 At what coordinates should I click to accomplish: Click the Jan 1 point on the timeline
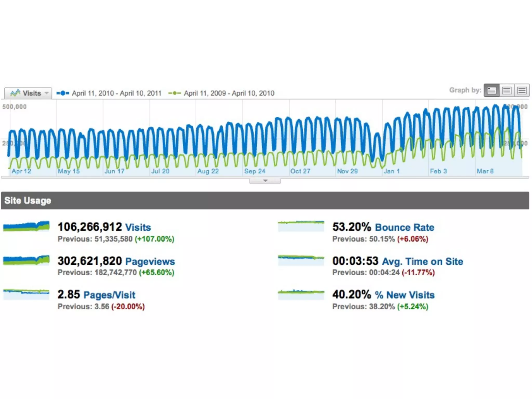click(x=391, y=171)
